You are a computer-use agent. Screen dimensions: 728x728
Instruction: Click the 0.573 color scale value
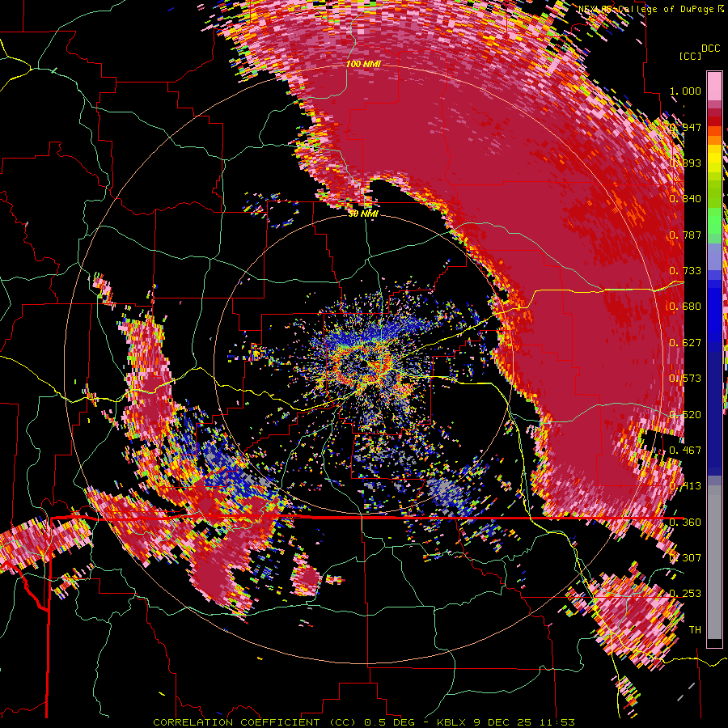685,378
